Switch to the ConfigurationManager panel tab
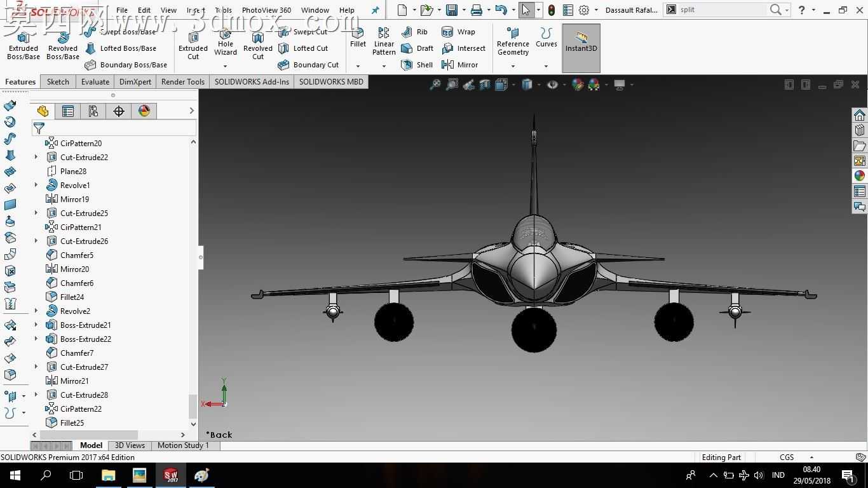This screenshot has width=868, height=488. (x=93, y=111)
